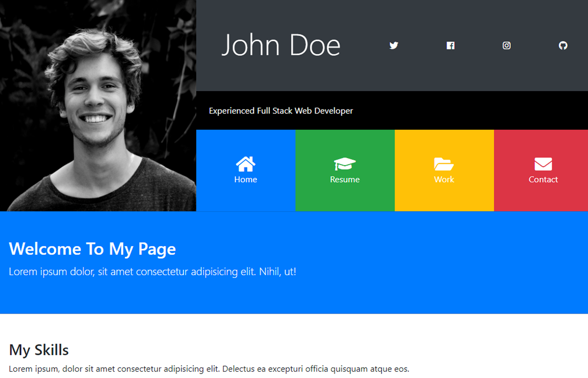
Task: Click the My Skills heading
Action: tap(39, 350)
